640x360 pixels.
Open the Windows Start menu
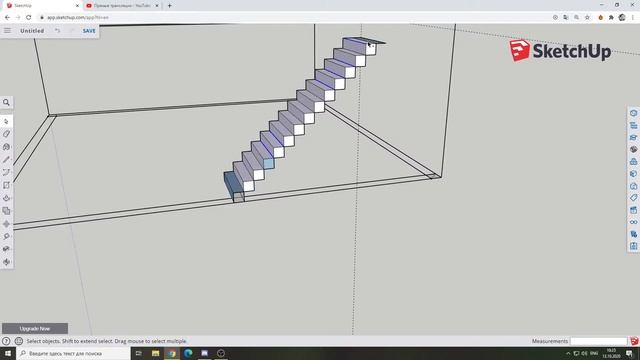8,353
